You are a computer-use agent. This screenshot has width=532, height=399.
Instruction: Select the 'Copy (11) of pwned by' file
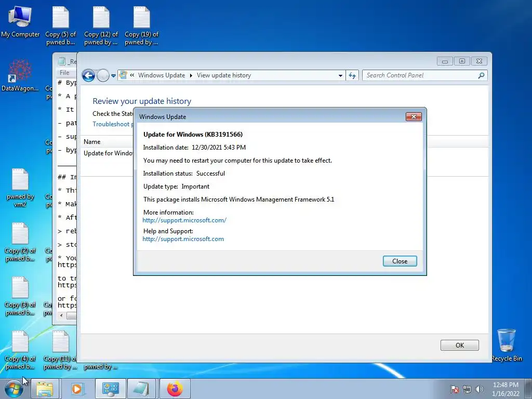coord(60,350)
